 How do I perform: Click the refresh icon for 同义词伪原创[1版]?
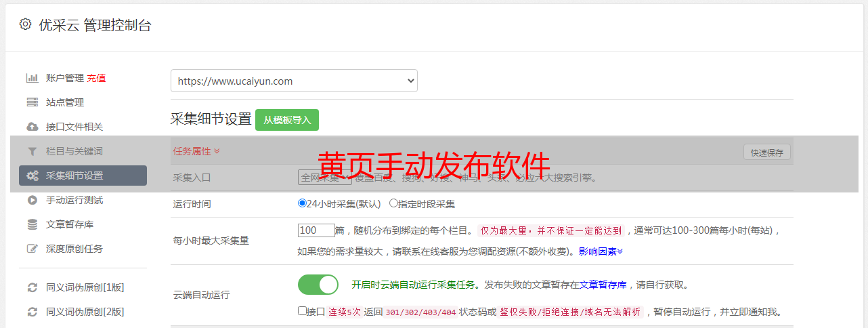32,287
